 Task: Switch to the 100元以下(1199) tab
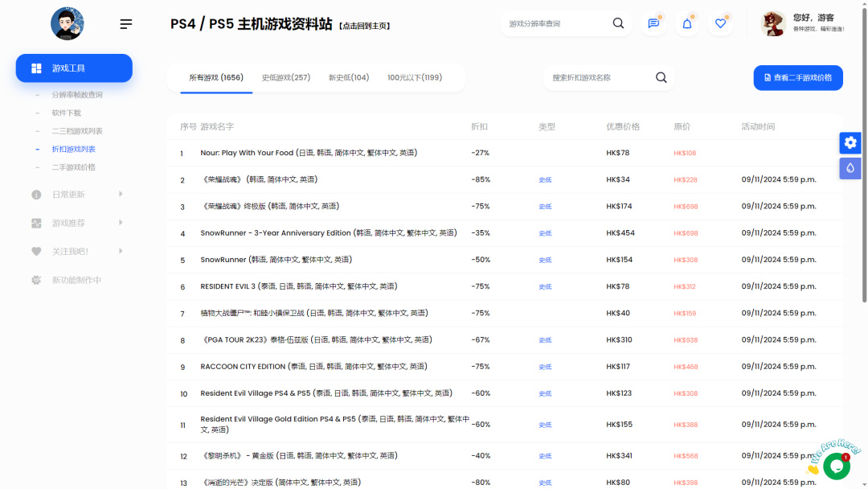tap(415, 77)
